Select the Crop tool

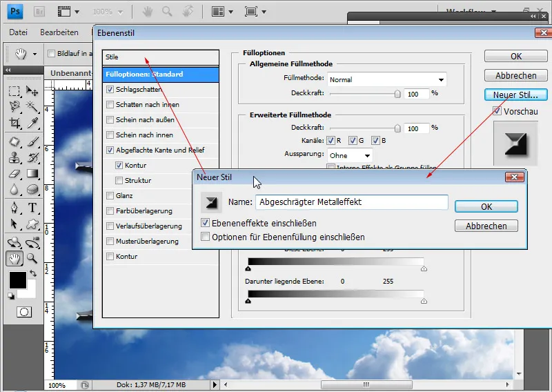click(14, 123)
